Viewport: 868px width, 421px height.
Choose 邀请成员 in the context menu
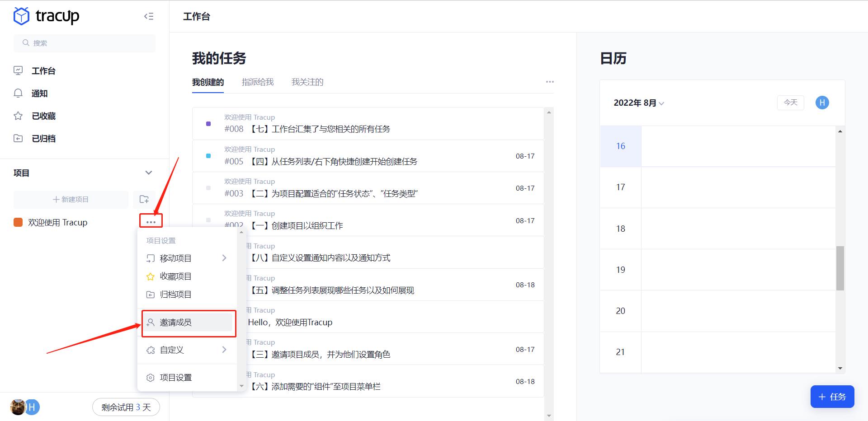pyautogui.click(x=188, y=322)
